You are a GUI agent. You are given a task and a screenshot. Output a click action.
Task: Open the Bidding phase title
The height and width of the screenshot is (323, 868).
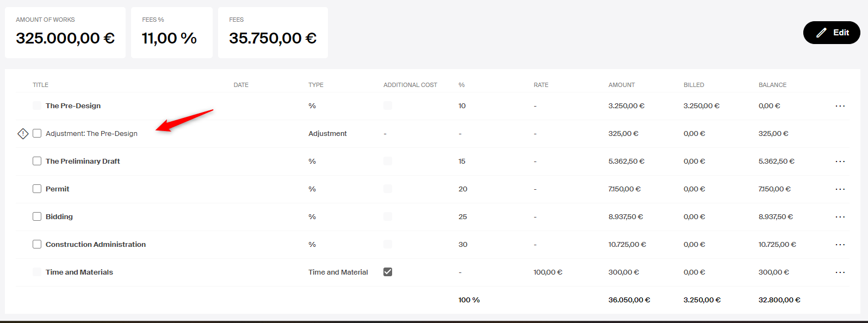coord(59,216)
